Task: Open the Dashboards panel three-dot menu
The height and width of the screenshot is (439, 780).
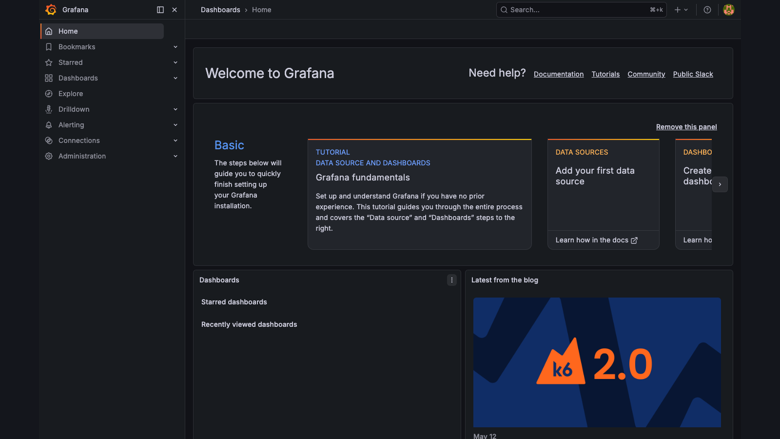Action: pyautogui.click(x=452, y=280)
